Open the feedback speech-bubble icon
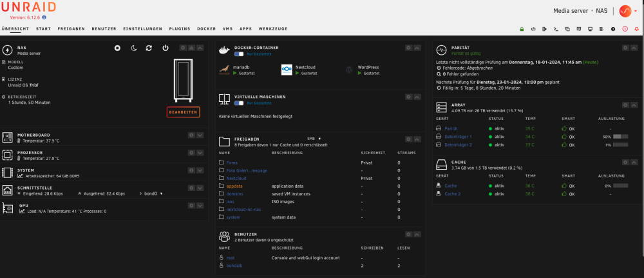Screen dimensions: 644x278 coord(579,29)
